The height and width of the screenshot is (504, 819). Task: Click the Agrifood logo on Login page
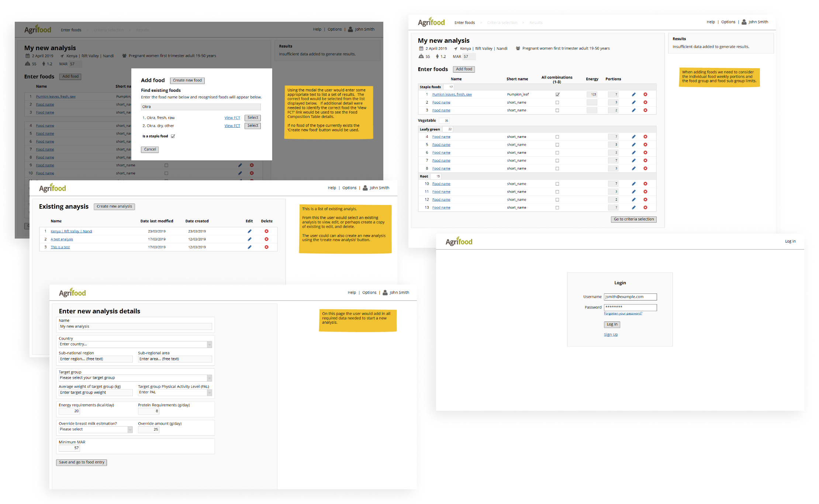point(459,241)
